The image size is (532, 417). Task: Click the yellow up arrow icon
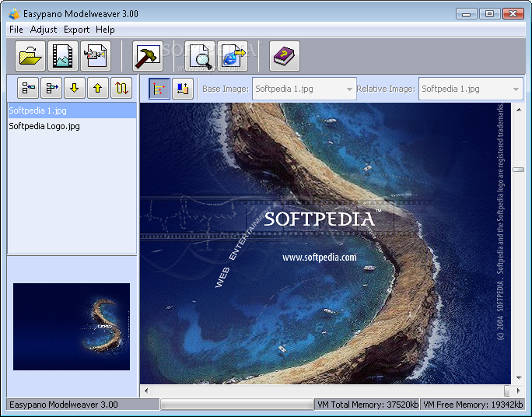pyautogui.click(x=98, y=88)
